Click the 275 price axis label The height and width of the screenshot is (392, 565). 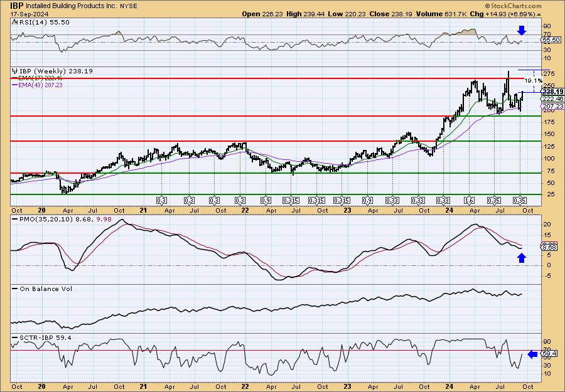[549, 74]
